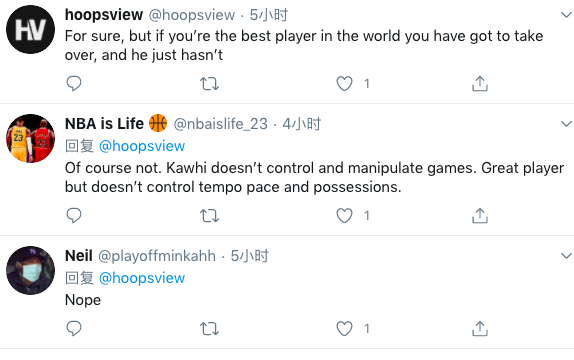
Task: Open more options for hoopsview tweet
Action: coord(566,15)
